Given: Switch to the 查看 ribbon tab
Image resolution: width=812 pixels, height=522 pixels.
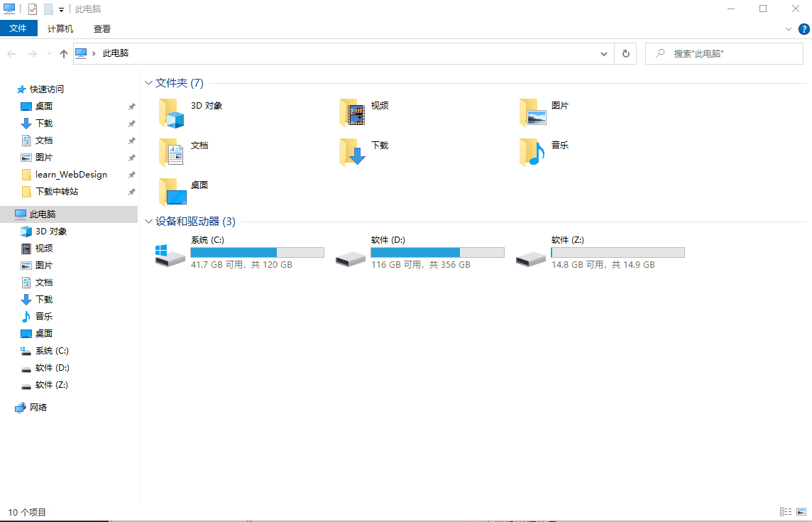Looking at the screenshot, I should 102,29.
